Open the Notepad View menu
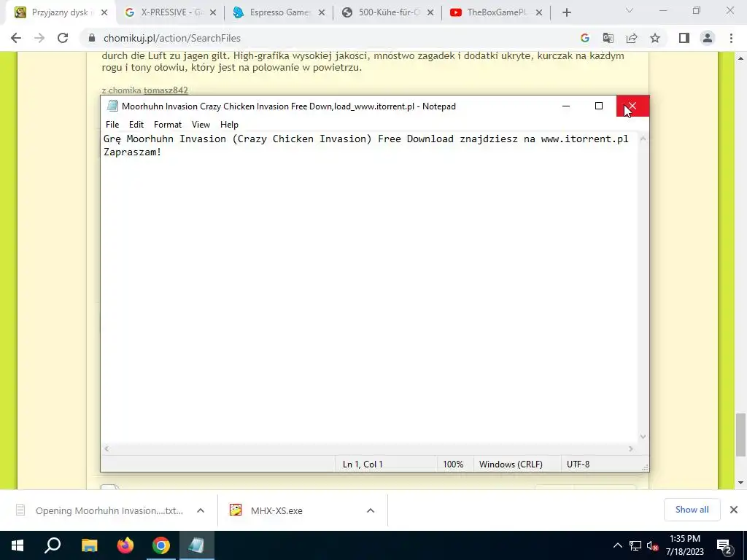 201,124
